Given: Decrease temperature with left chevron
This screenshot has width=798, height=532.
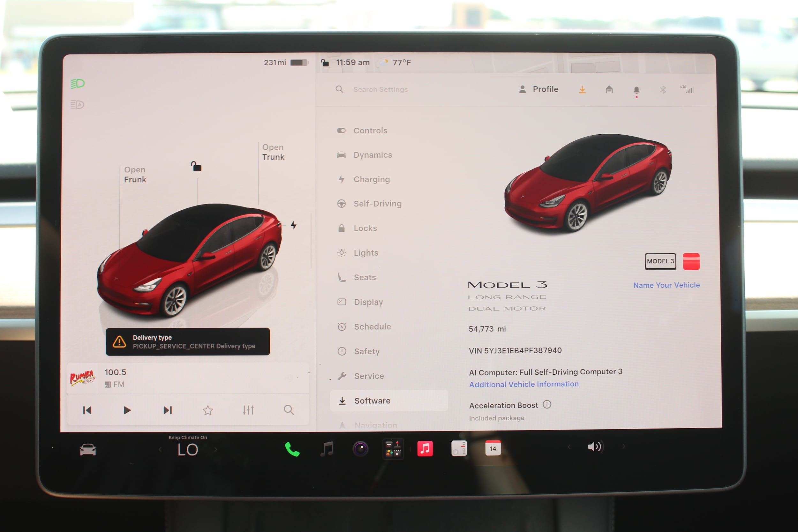Looking at the screenshot, I should (160, 450).
